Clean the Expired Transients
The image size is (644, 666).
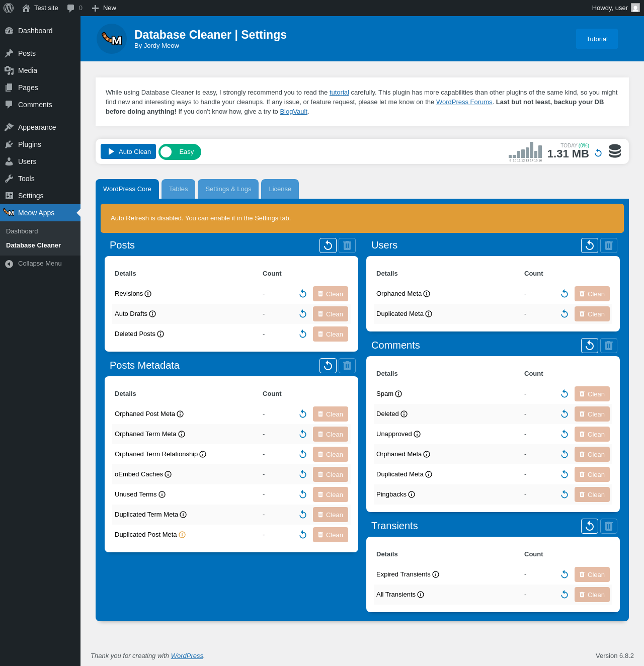click(x=592, y=574)
